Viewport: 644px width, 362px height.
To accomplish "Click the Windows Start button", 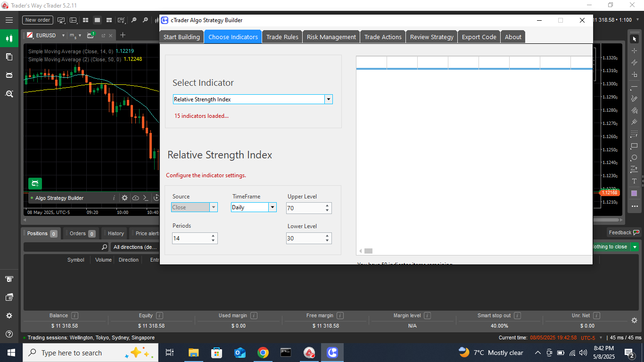I will [11, 353].
